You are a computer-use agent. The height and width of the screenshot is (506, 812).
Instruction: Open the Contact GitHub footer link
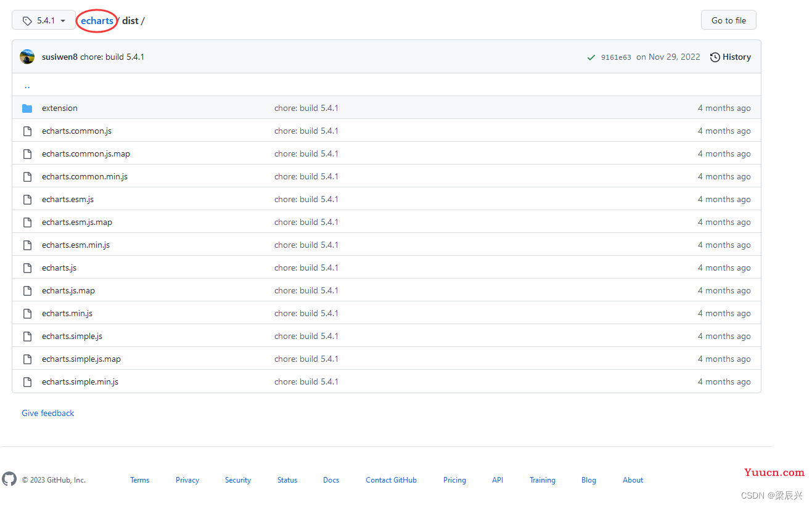pos(392,480)
